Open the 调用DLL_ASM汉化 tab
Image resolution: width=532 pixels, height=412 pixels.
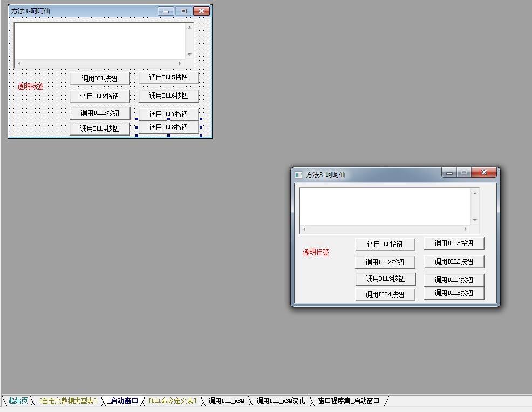(281, 401)
